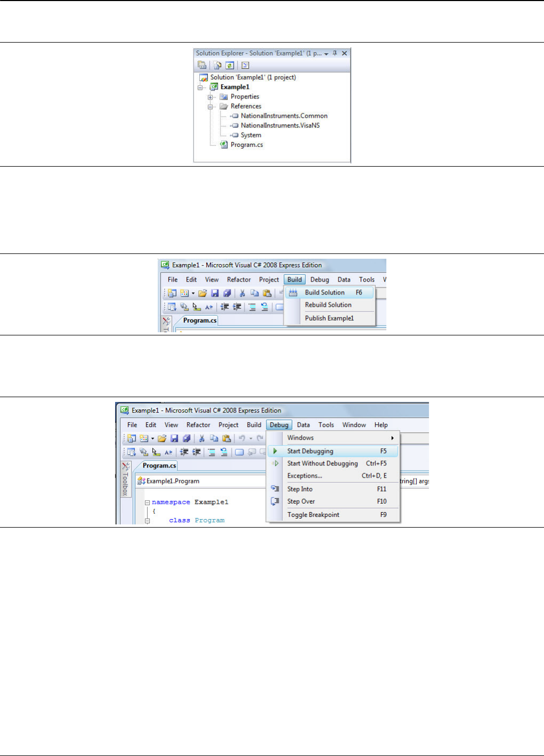The image size is (544, 756).
Task: Click Undo icon in Debug-menu window
Action: click(242, 438)
